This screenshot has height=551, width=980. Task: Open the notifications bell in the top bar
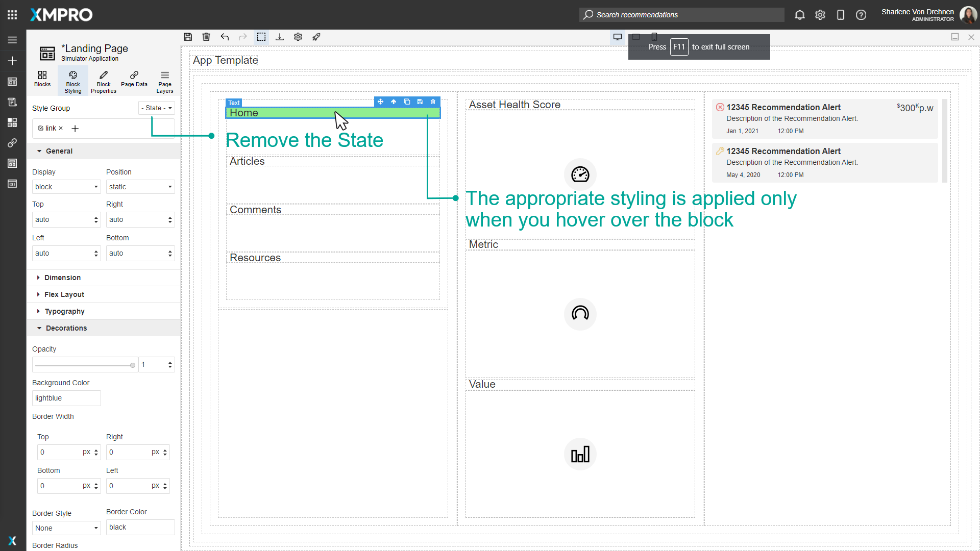[799, 15]
